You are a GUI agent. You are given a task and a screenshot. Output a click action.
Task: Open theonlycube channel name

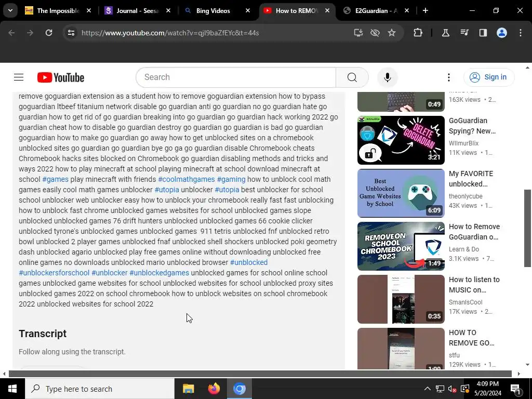point(465,196)
